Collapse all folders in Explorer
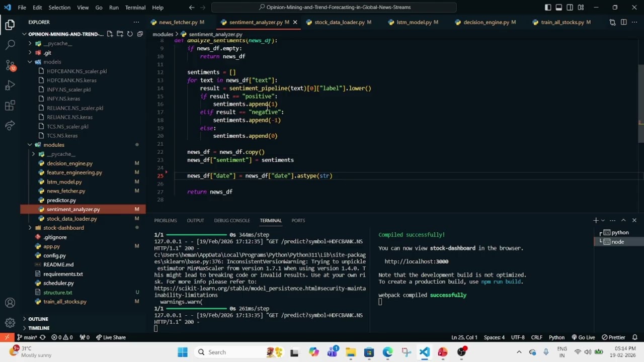The height and width of the screenshot is (362, 644). pos(140,34)
